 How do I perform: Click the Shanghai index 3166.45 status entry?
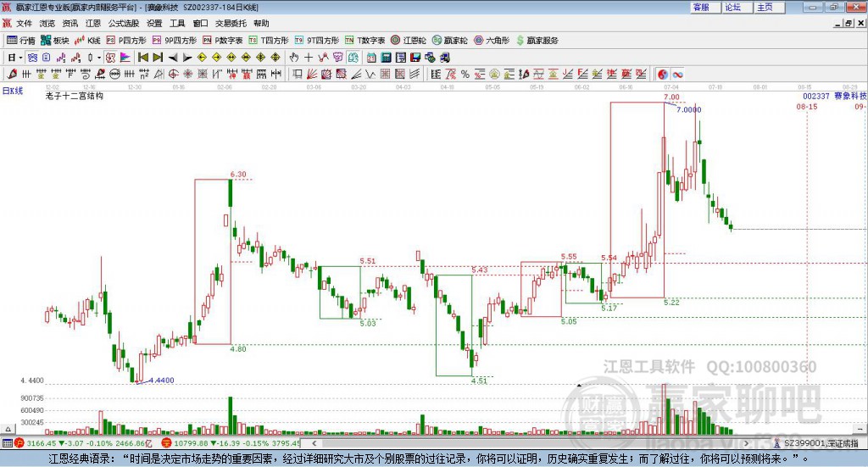click(83, 443)
